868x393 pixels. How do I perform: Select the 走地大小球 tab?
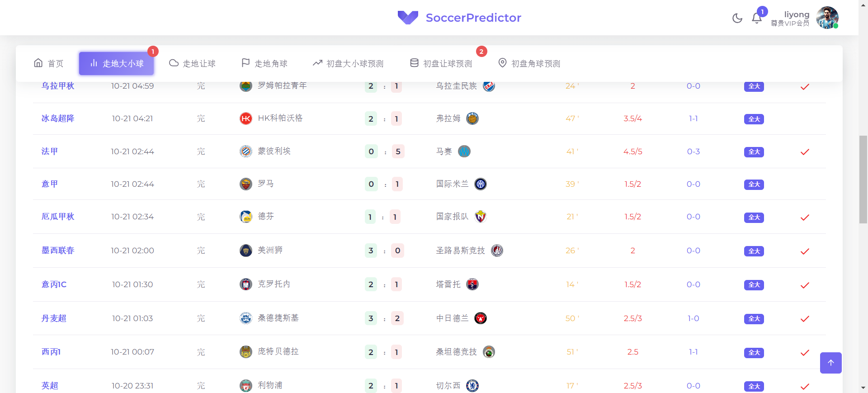pos(117,63)
